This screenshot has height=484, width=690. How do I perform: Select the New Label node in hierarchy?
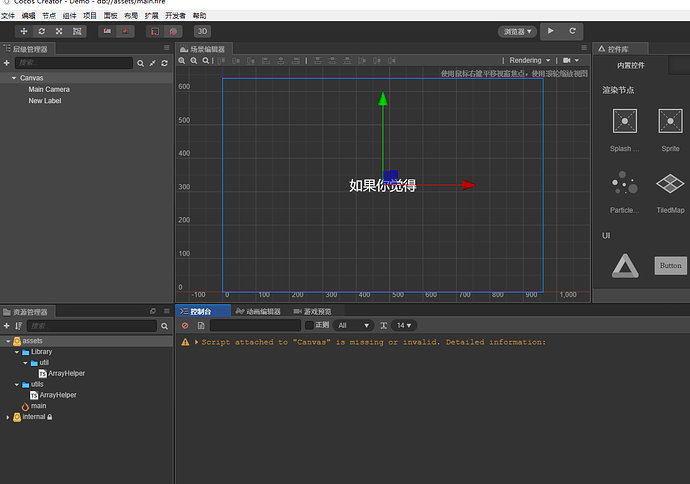pyautogui.click(x=45, y=101)
